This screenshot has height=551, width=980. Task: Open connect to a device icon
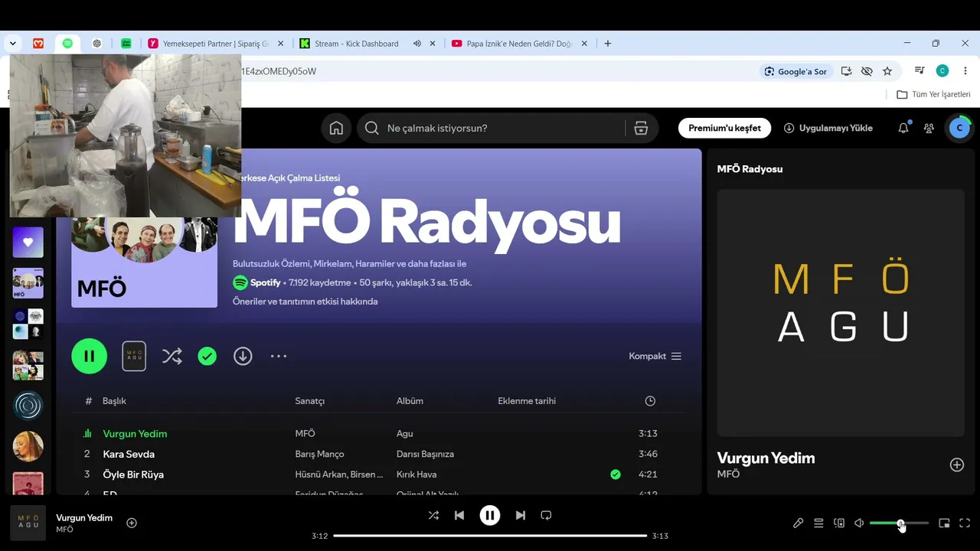pyautogui.click(x=839, y=523)
